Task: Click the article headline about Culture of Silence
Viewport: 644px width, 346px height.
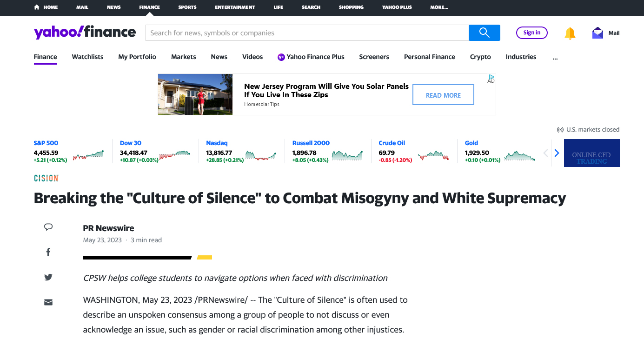Action: pyautogui.click(x=300, y=198)
